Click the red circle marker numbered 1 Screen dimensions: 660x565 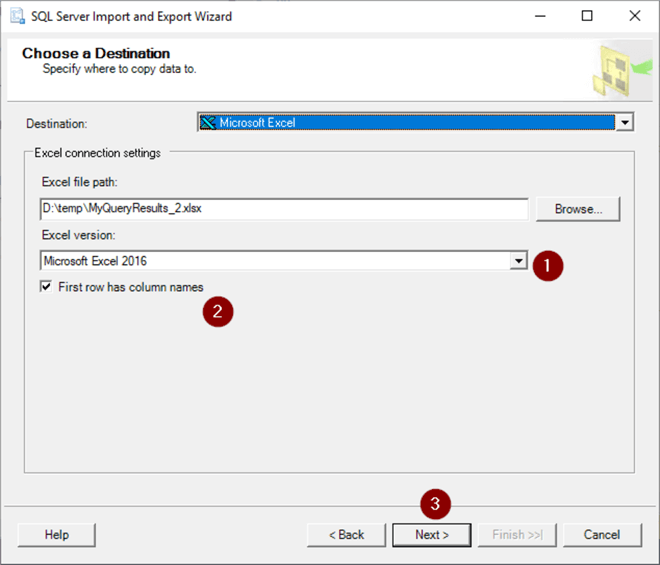tap(547, 265)
